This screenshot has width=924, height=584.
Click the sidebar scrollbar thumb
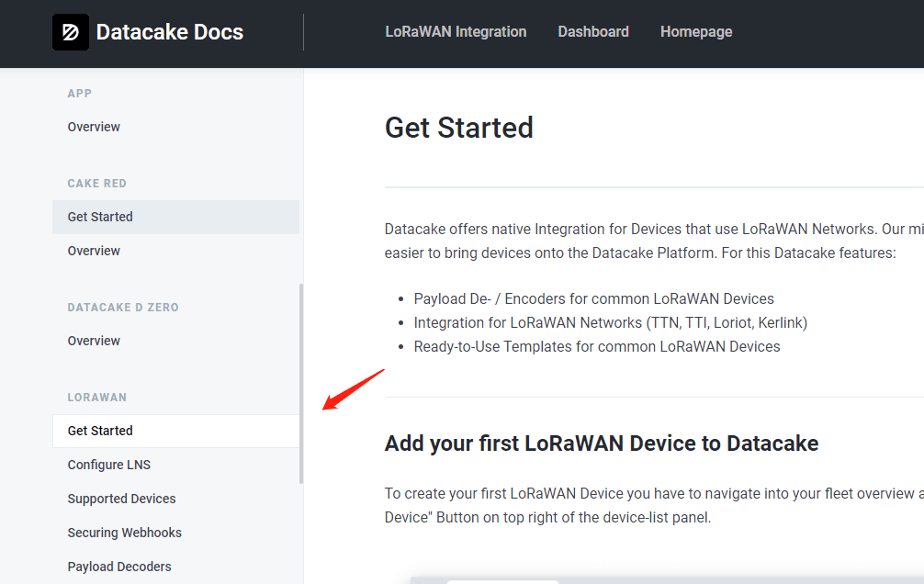[x=301, y=384]
